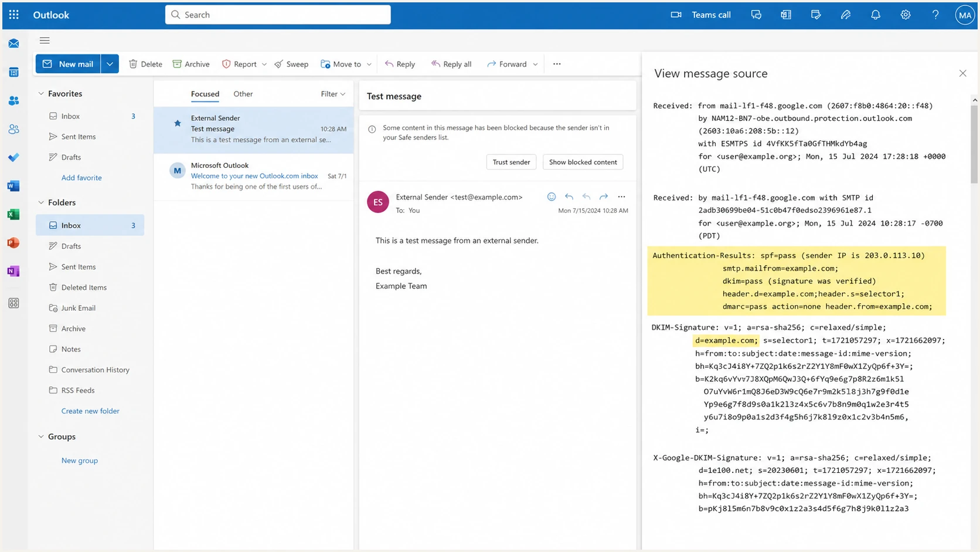Start a Teams call
The width and height of the screenshot is (980, 552).
click(701, 15)
